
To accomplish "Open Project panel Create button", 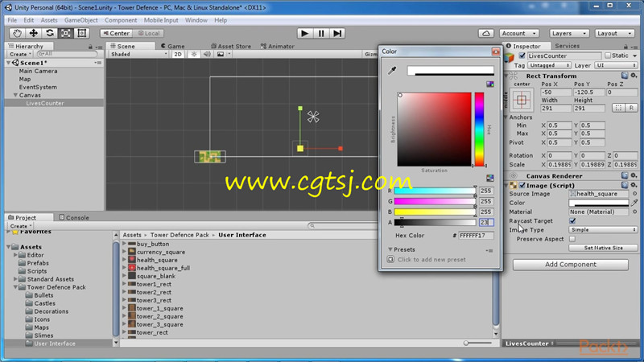I will (x=20, y=226).
